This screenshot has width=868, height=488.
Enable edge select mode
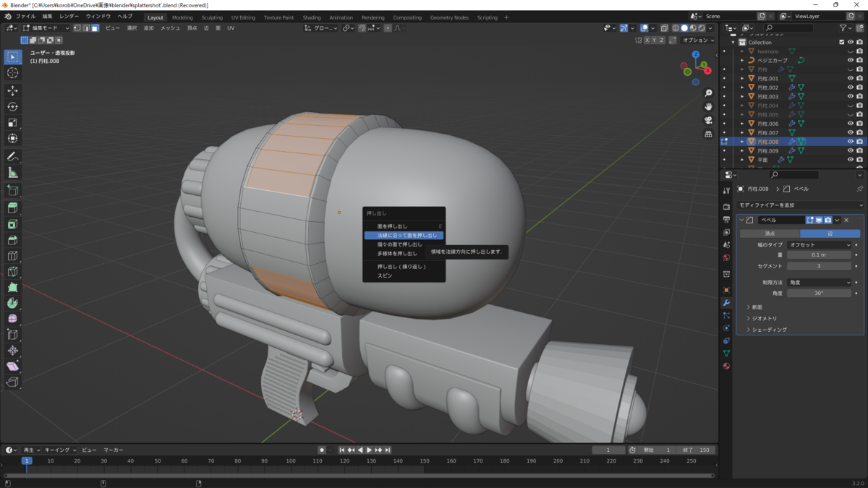(x=86, y=28)
